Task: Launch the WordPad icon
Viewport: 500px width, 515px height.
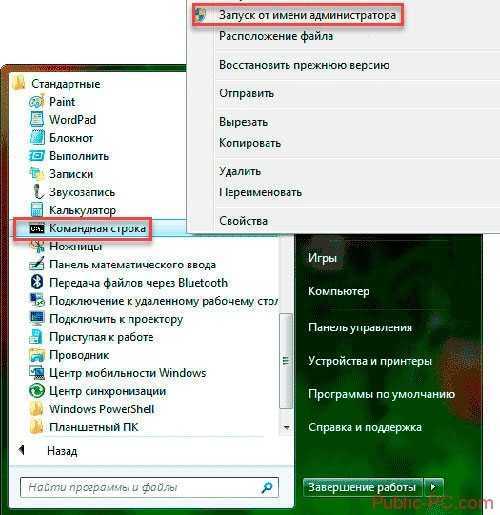Action: click(x=37, y=119)
